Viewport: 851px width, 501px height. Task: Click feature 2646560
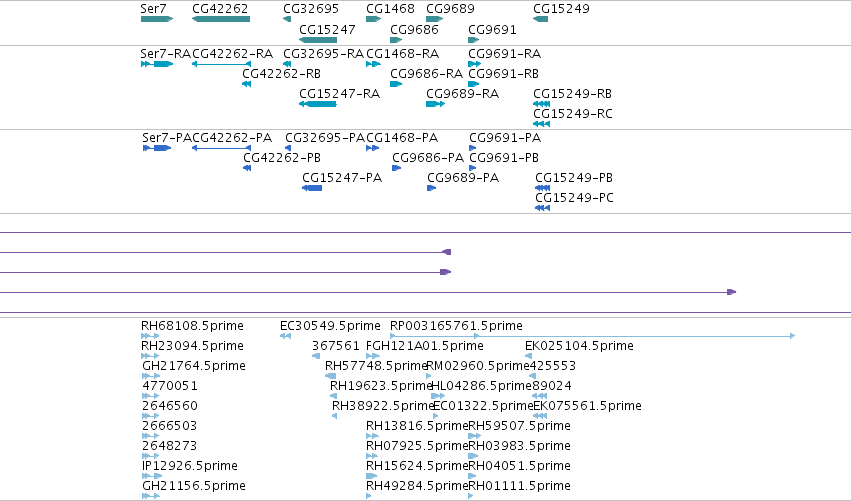[151, 416]
